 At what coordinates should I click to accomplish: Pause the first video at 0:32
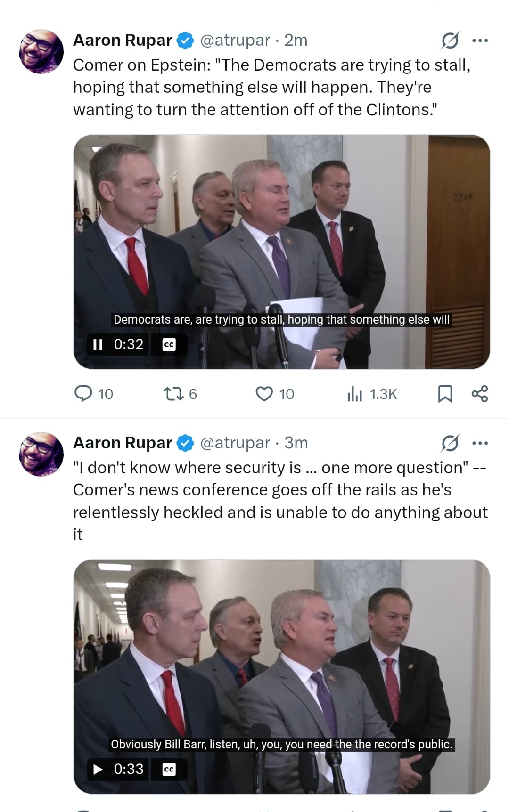(98, 344)
